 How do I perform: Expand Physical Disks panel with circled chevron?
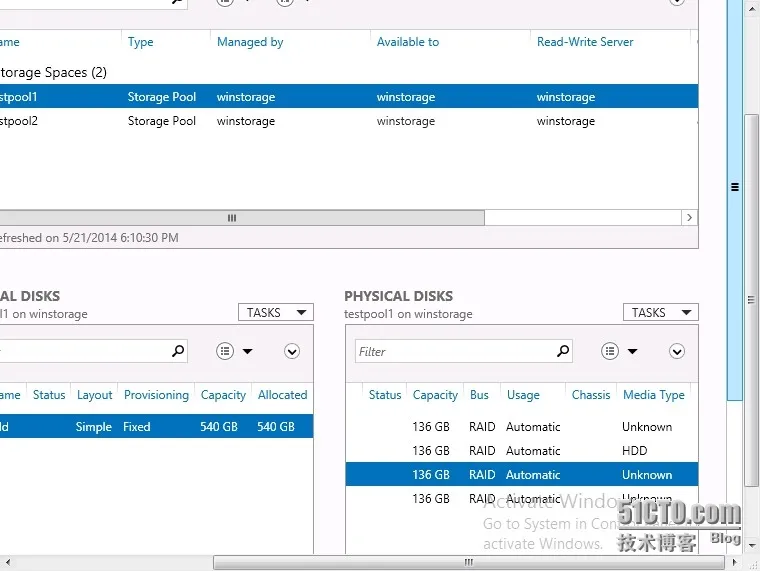click(677, 351)
